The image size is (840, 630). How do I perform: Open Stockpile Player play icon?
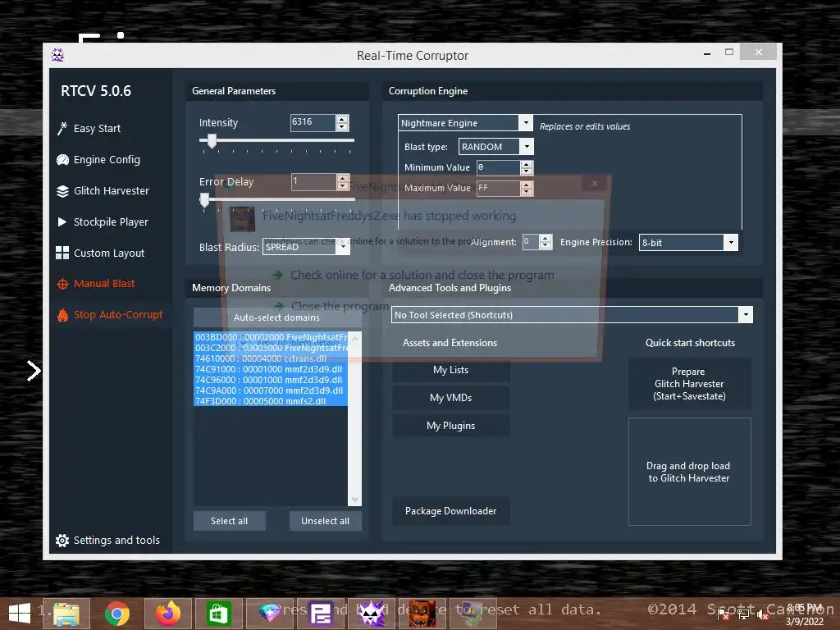coord(62,221)
